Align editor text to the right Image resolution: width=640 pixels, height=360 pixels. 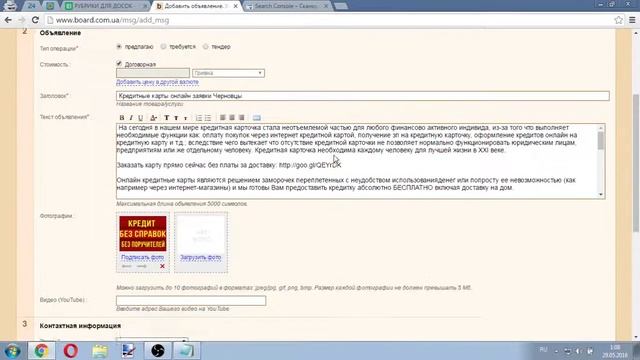pyautogui.click(x=241, y=118)
